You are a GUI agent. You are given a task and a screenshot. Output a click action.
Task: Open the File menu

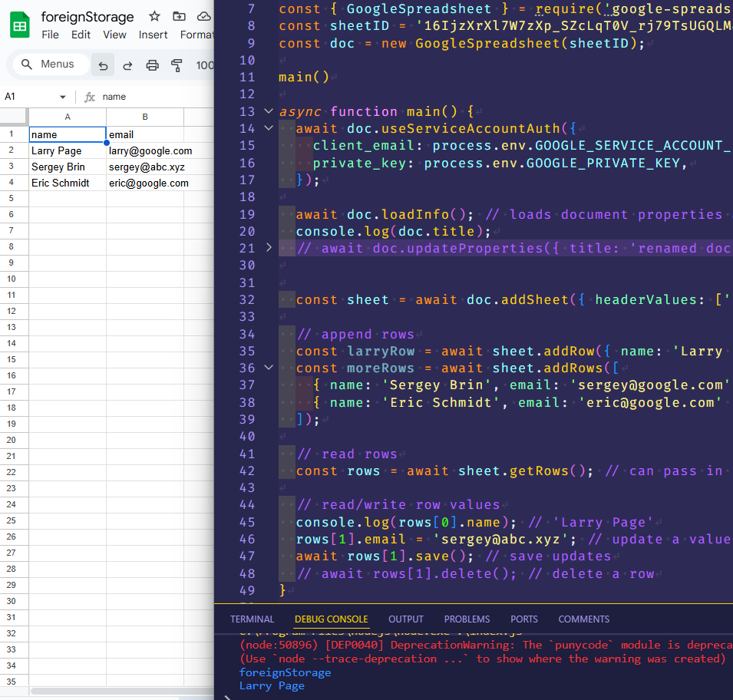[50, 35]
